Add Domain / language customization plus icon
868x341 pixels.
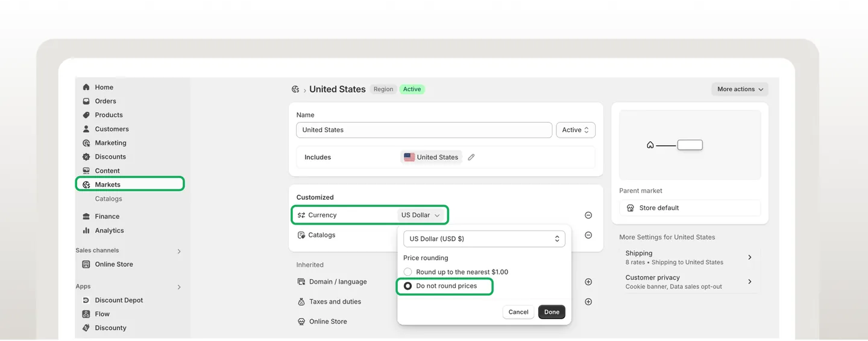588,282
